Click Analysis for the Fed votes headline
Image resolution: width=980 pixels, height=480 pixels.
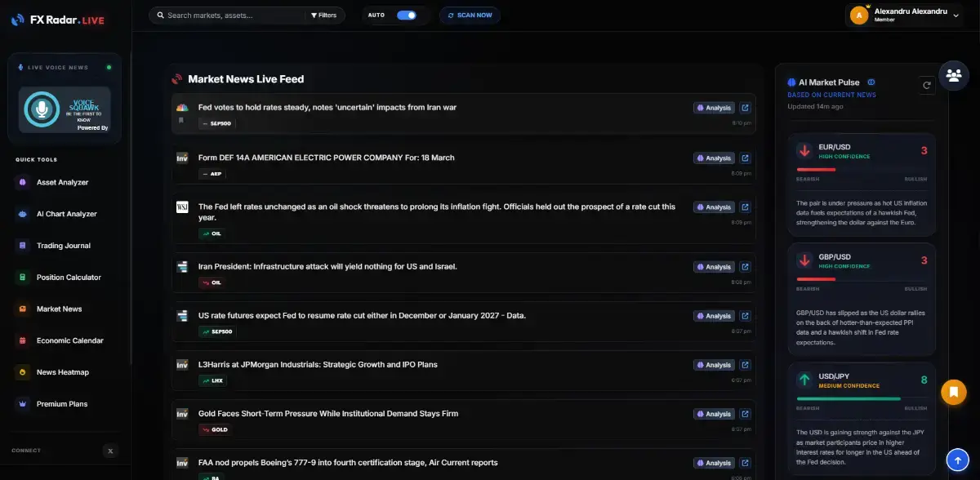pos(714,108)
